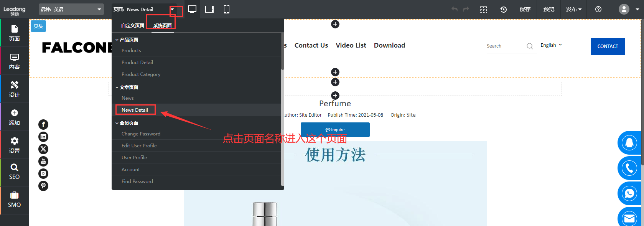
Task: Click the email envelope floating button
Action: pos(629,218)
